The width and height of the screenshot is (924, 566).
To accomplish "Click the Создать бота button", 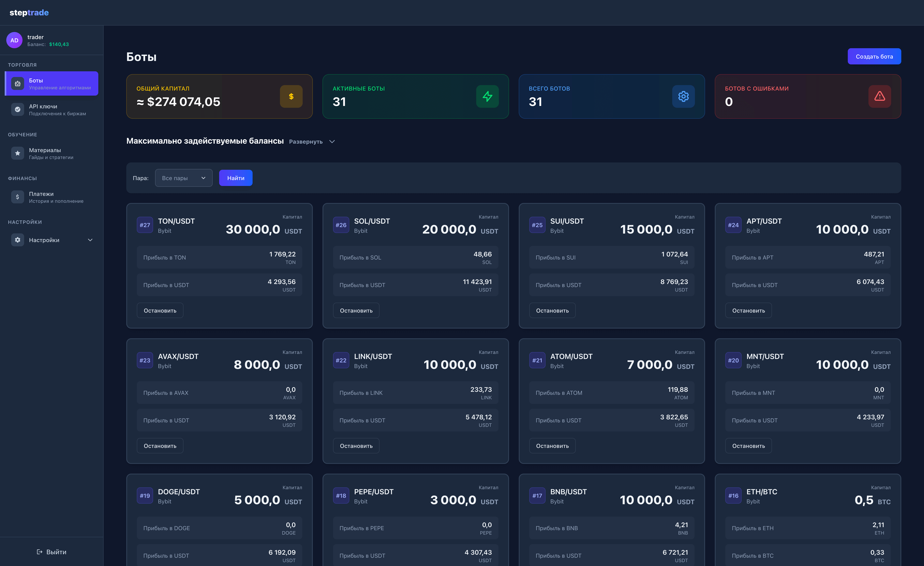I will pos(874,56).
